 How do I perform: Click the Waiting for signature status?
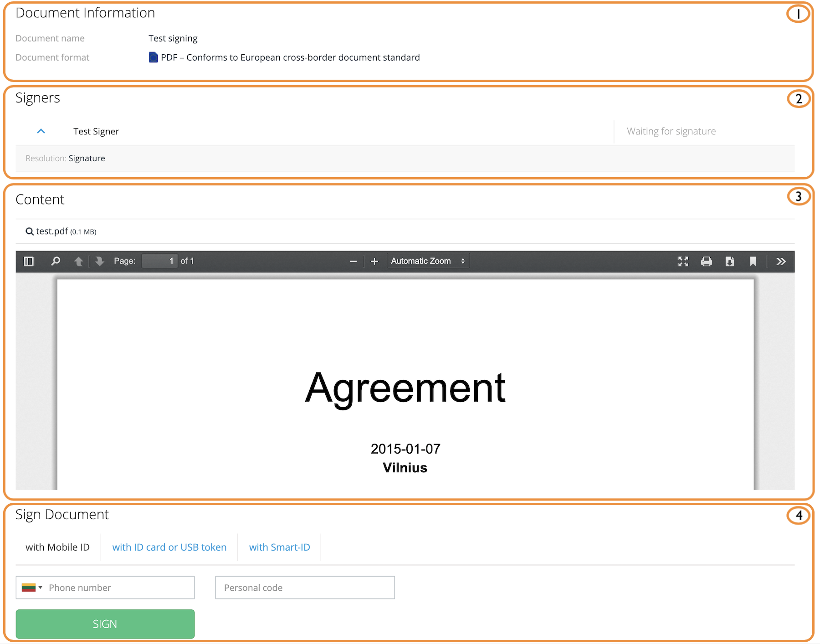click(671, 132)
